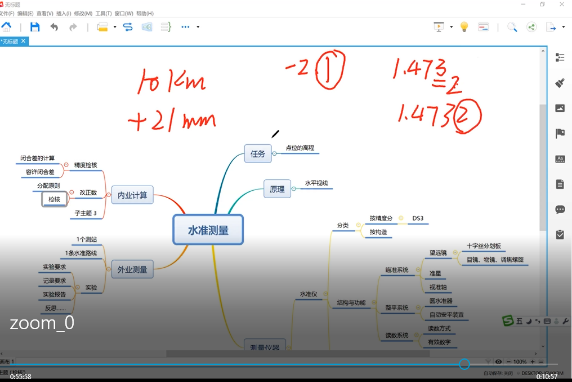The height and width of the screenshot is (382, 572).
Task: Click the video progress slider handle
Action: [x=464, y=364]
